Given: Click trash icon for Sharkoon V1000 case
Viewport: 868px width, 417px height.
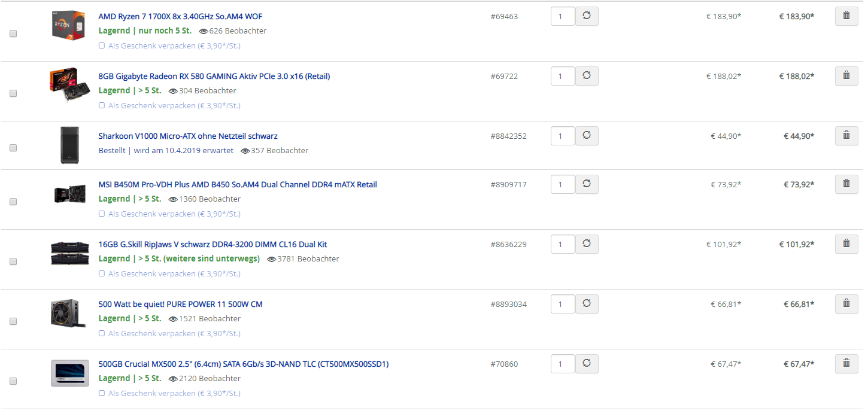Looking at the screenshot, I should tap(846, 136).
